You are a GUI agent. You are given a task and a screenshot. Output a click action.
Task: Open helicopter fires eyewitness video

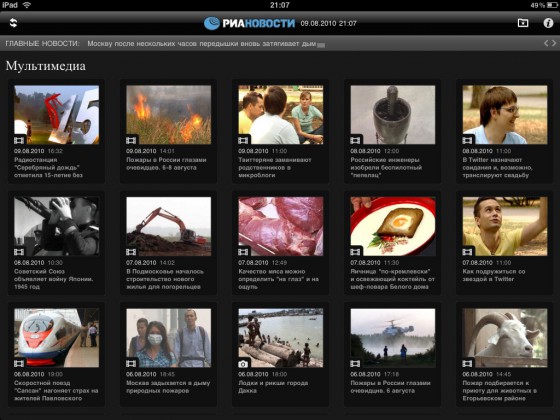(x=393, y=338)
